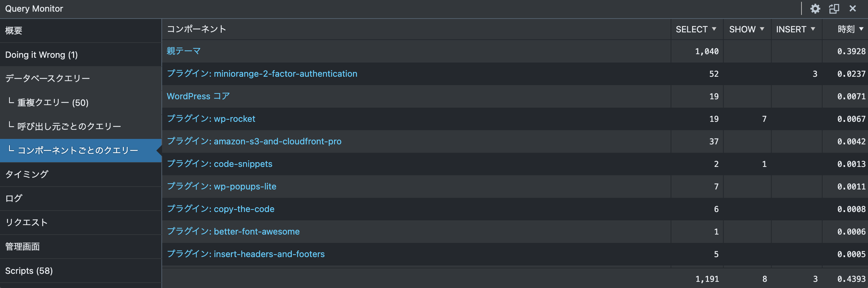This screenshot has height=288, width=868.
Task: Toggle panel position with the pop-out icon
Action: pos(834,9)
